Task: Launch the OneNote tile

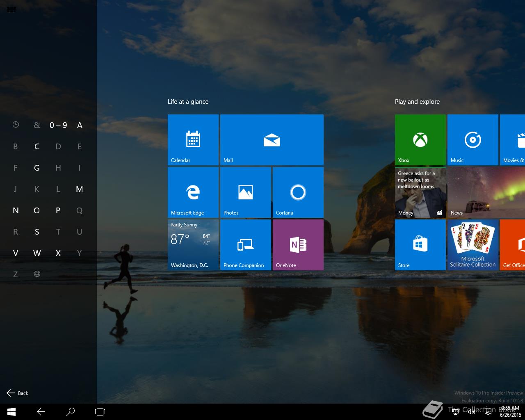Action: [x=298, y=245]
